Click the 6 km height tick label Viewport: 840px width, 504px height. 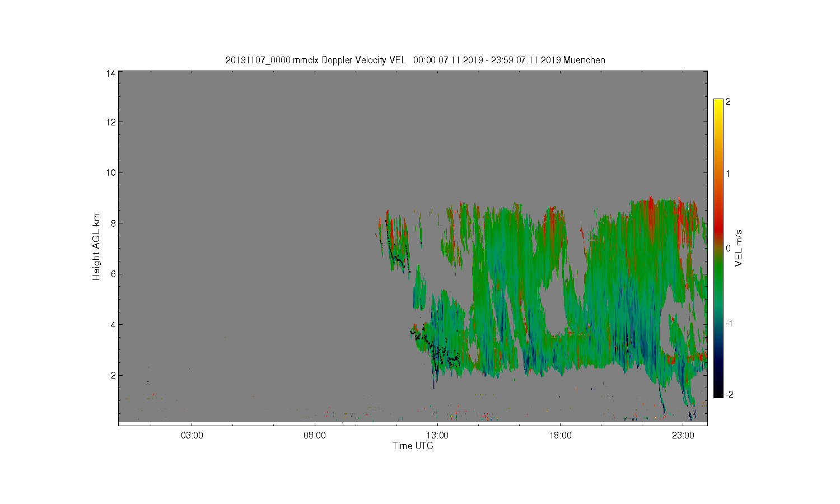click(113, 274)
